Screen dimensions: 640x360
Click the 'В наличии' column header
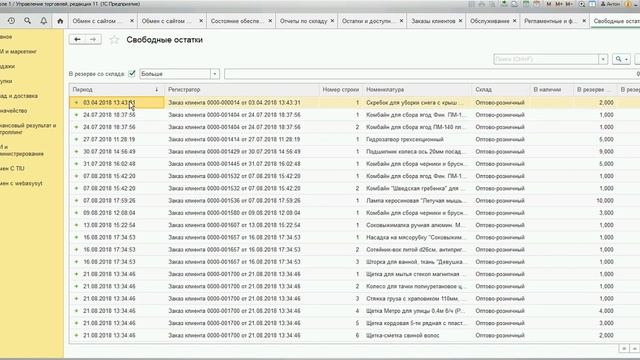(x=551, y=89)
